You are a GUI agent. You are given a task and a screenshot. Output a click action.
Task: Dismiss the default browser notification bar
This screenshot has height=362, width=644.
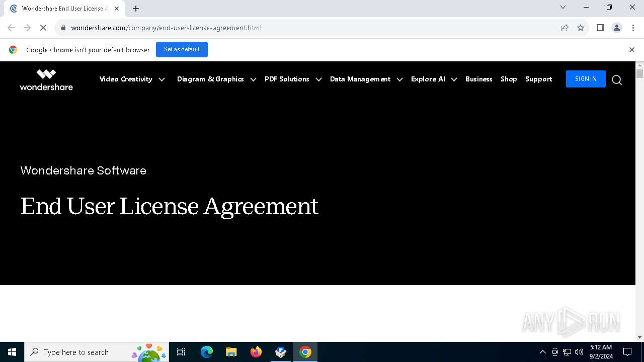tap(632, 50)
